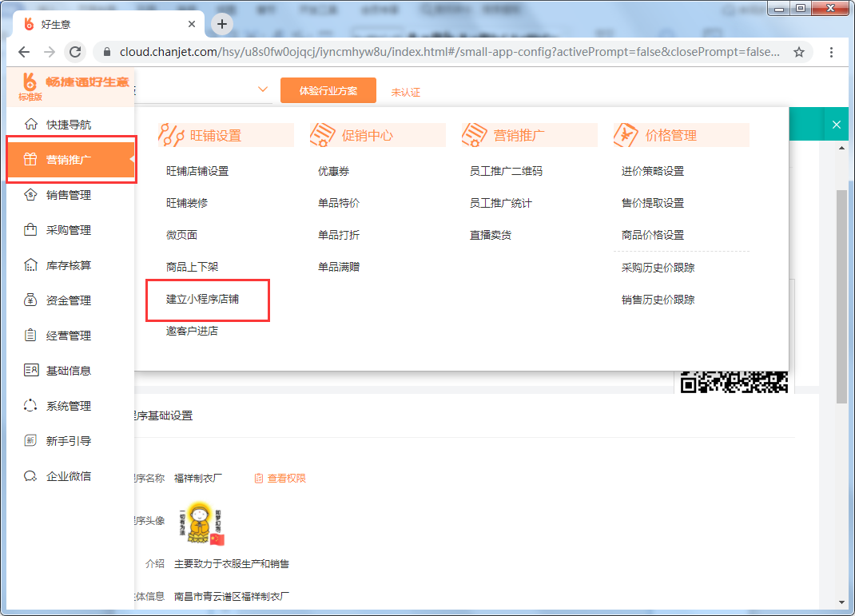The height and width of the screenshot is (616, 855).
Task: Open 员工推广二维码
Action: point(506,171)
